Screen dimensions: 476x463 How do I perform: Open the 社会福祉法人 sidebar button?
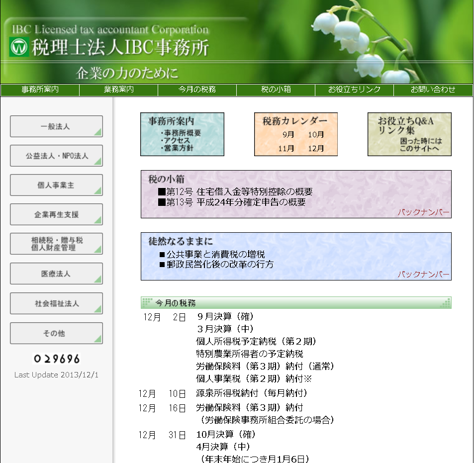tap(56, 303)
